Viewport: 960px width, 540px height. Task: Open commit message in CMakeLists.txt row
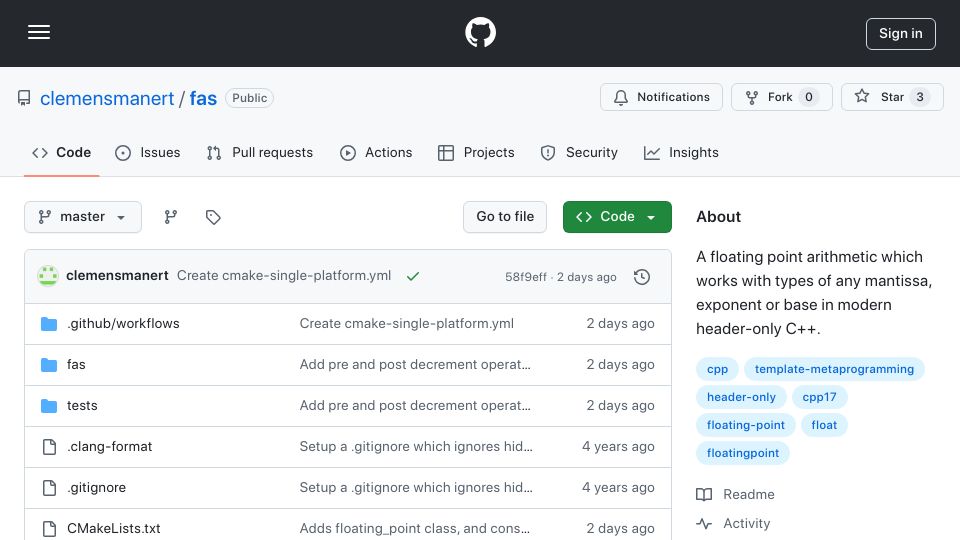pyautogui.click(x=414, y=528)
